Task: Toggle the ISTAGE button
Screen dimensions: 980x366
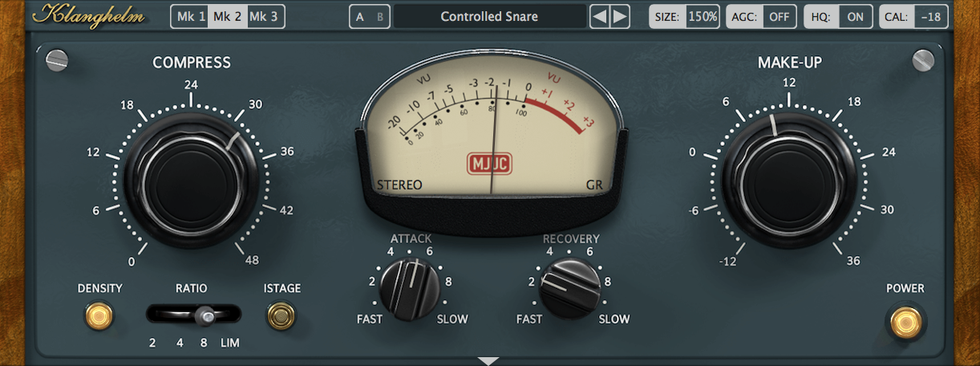Action: tap(281, 315)
